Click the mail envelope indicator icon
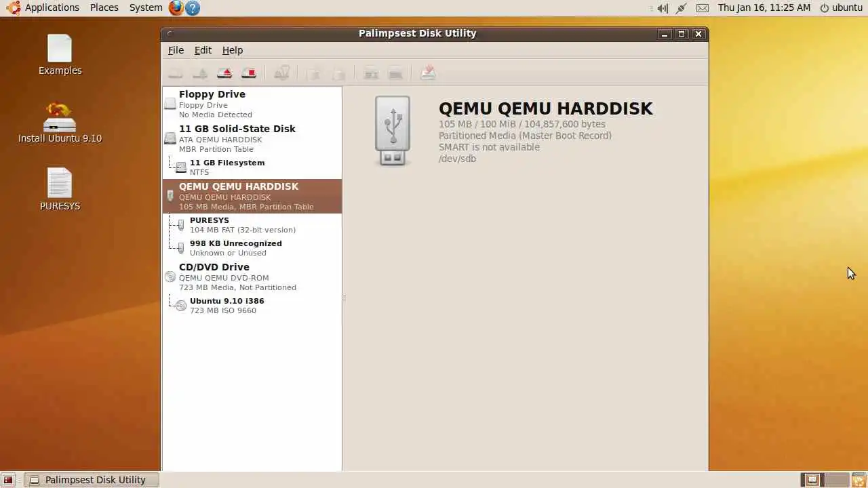 [x=703, y=8]
